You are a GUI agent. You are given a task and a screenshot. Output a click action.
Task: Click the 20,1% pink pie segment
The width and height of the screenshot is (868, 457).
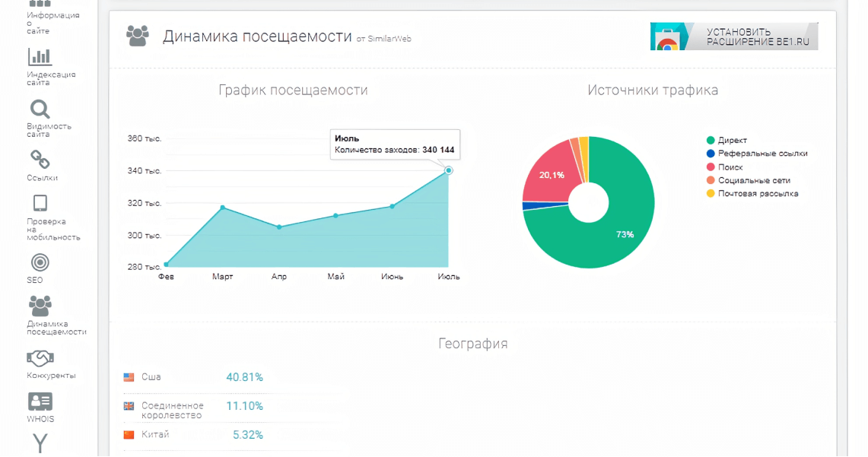tap(551, 176)
